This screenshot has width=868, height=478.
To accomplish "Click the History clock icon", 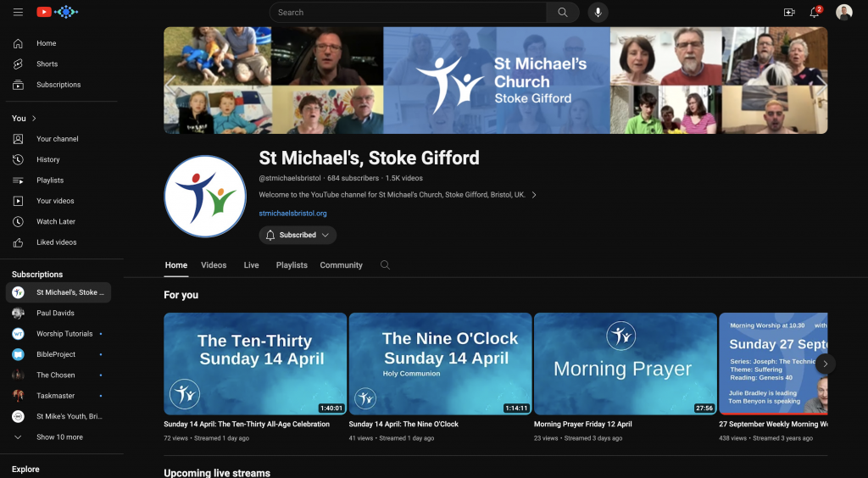I will 19,159.
